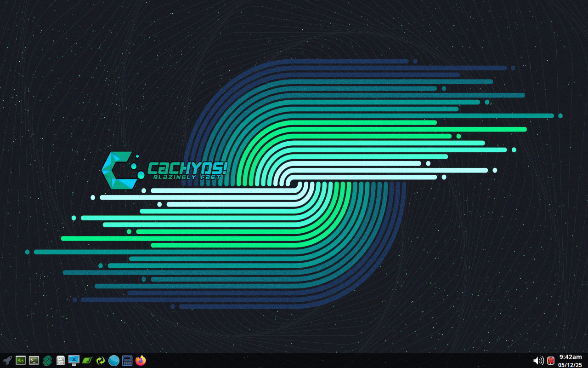Start the screenshot tool with scissors icon

74,361
